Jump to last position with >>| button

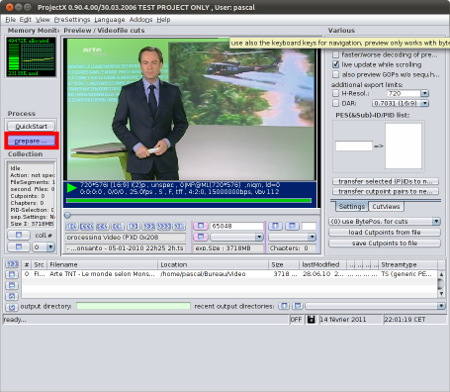tap(179, 227)
